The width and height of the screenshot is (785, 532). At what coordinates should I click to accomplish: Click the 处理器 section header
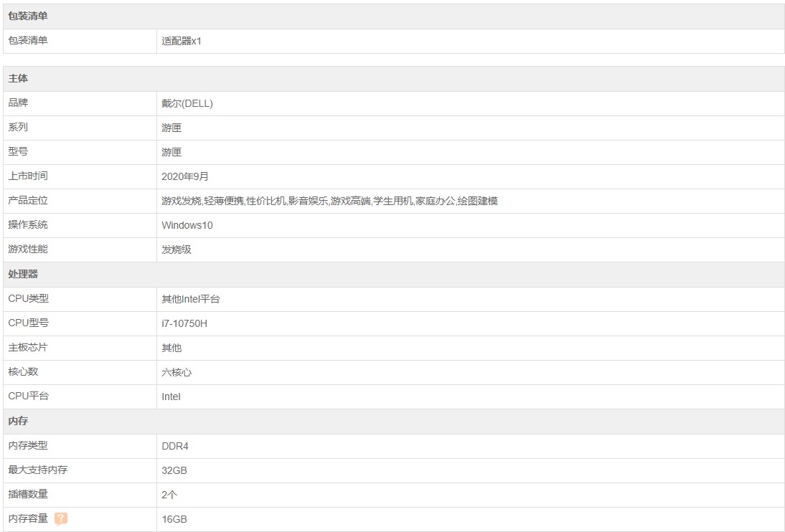pyautogui.click(x=23, y=274)
